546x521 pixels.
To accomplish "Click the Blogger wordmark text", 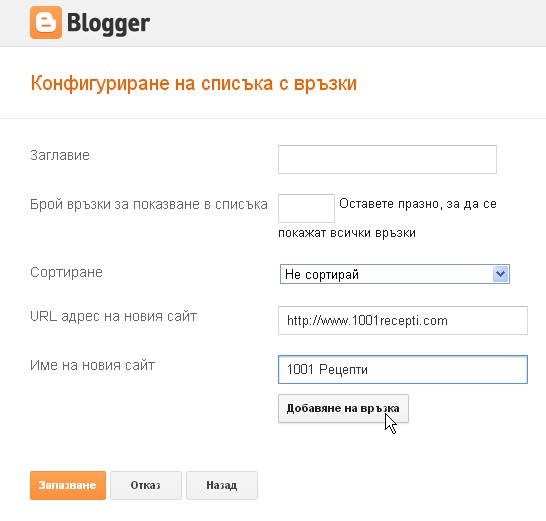I will pos(108,24).
